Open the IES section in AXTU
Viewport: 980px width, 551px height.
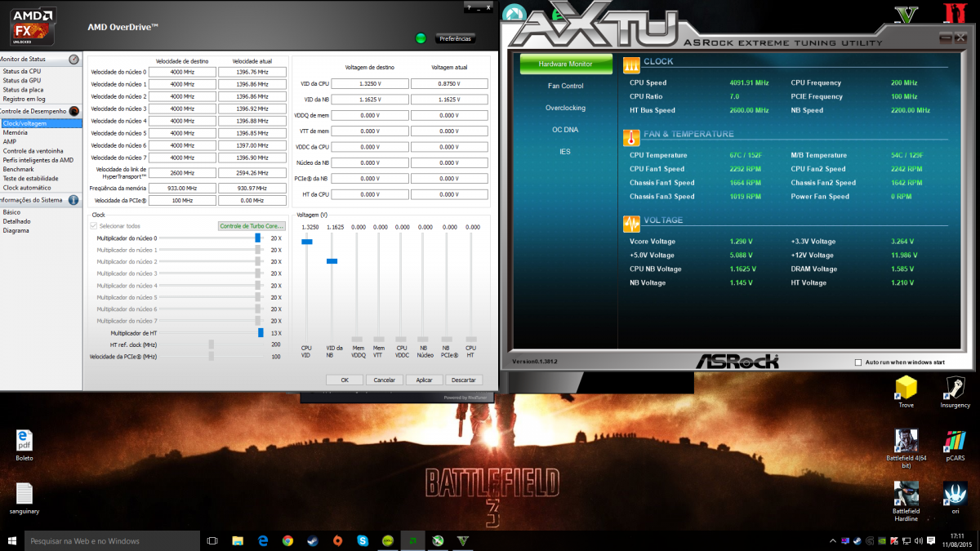565,152
